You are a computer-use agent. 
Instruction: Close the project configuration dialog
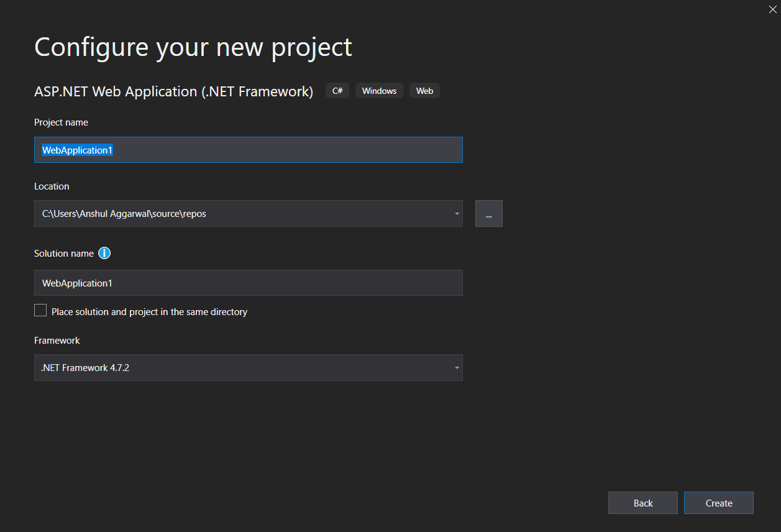pos(772,9)
